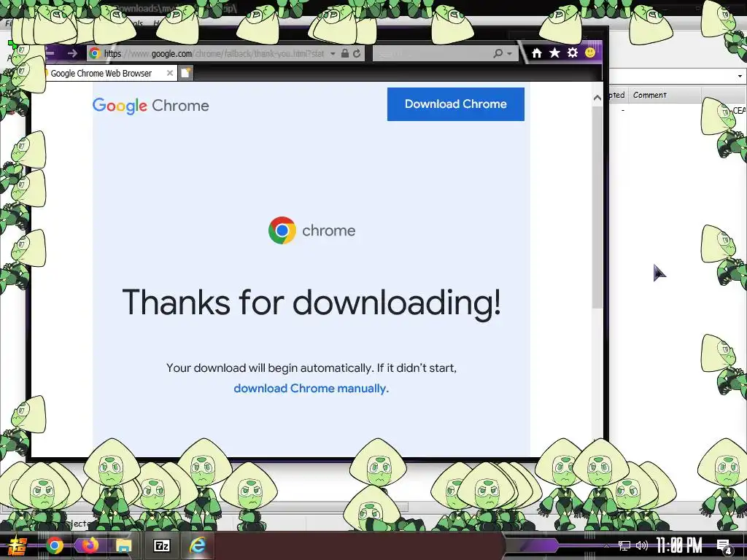Open Favorites with the star icon
This screenshot has height=560, width=747.
[x=554, y=52]
